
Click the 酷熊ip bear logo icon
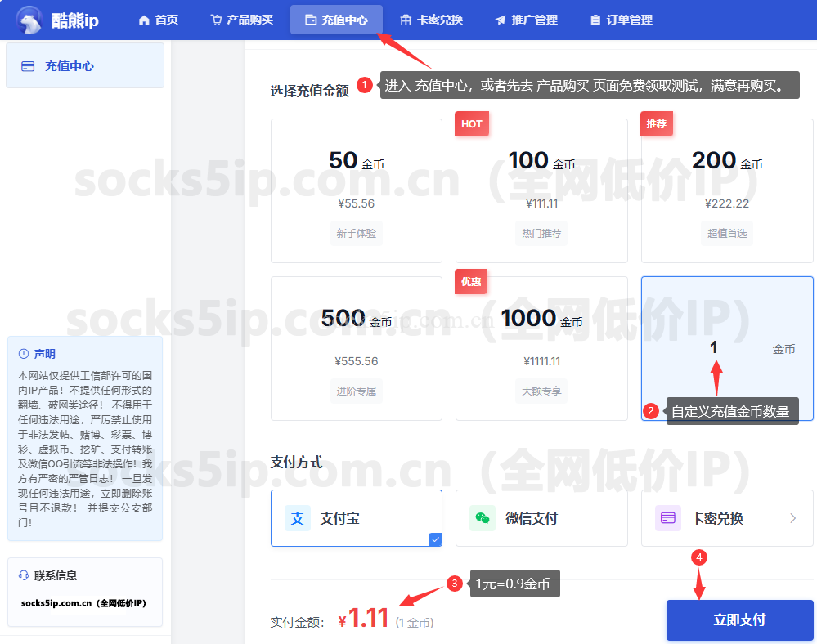[29, 20]
